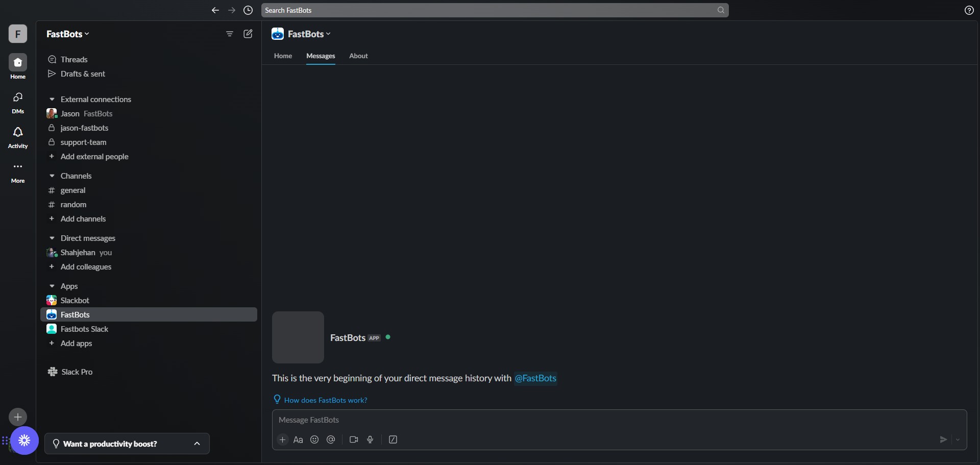Viewport: 980px width, 465px height.
Task: Open the help question mark icon
Action: [969, 10]
